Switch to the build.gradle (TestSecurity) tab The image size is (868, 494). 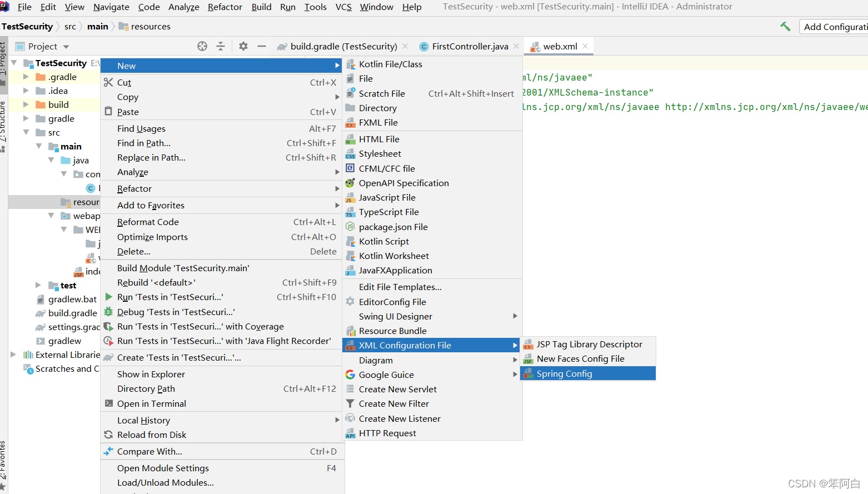[x=343, y=46]
